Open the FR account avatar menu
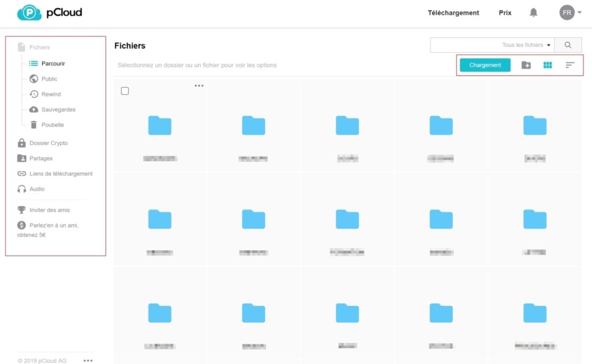 [569, 13]
